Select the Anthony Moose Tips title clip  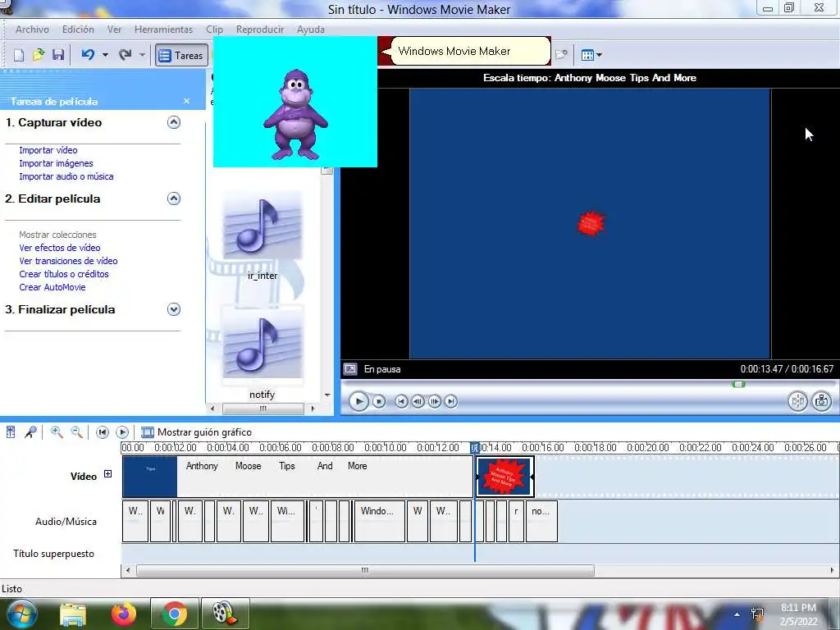pos(298,477)
